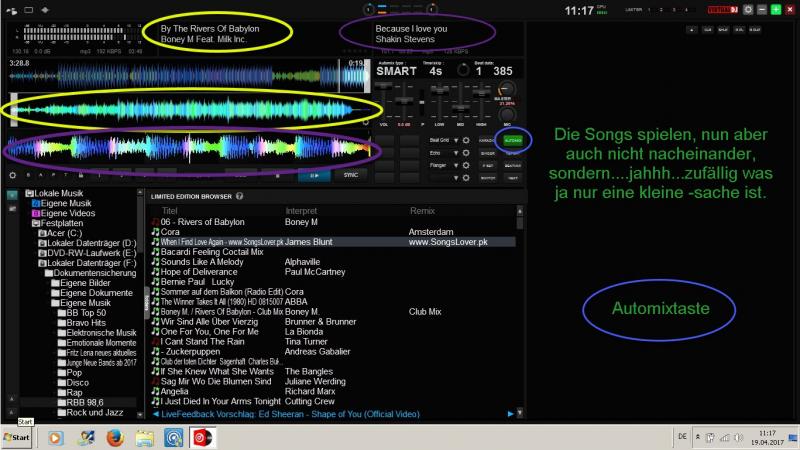The image size is (800, 450).
Task: Click the Limited Edition Browser help icon
Action: tap(239, 196)
